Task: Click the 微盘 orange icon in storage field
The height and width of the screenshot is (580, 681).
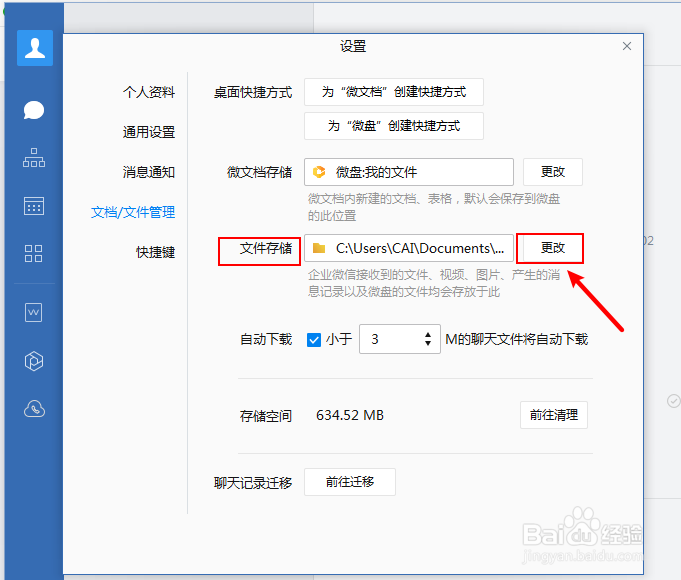Action: pos(319,172)
